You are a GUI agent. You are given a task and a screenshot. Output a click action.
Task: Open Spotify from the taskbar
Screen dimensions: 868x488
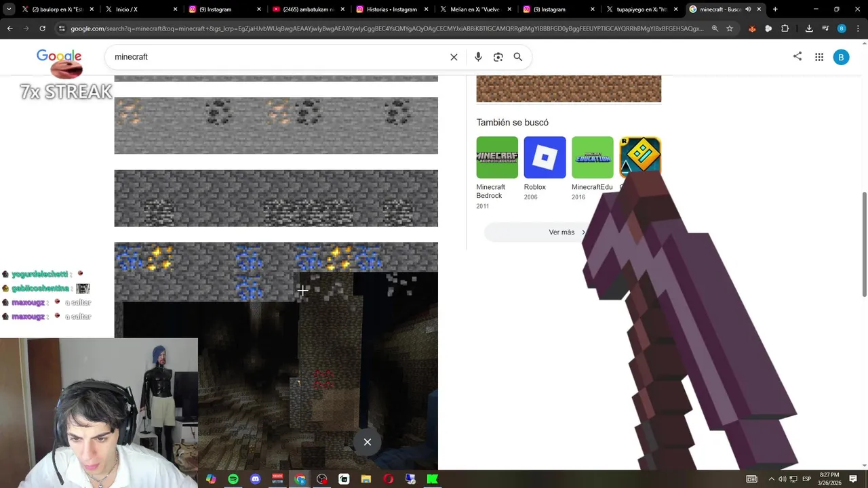coord(233,479)
